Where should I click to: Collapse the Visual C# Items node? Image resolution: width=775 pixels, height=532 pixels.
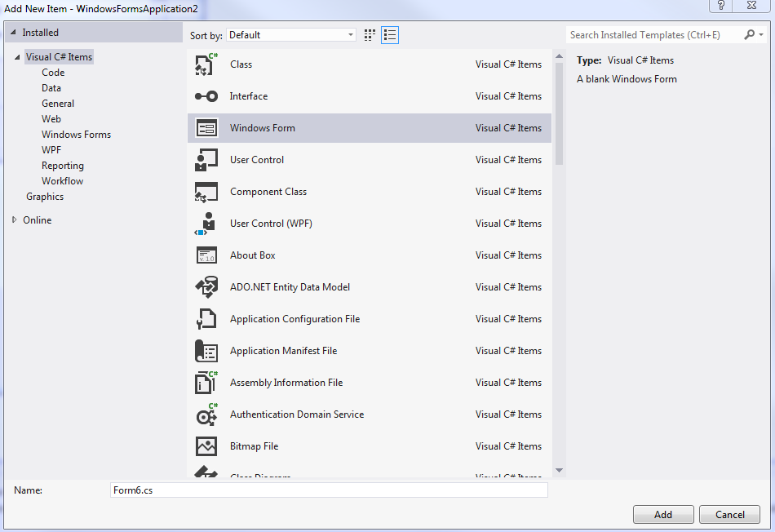(17, 57)
